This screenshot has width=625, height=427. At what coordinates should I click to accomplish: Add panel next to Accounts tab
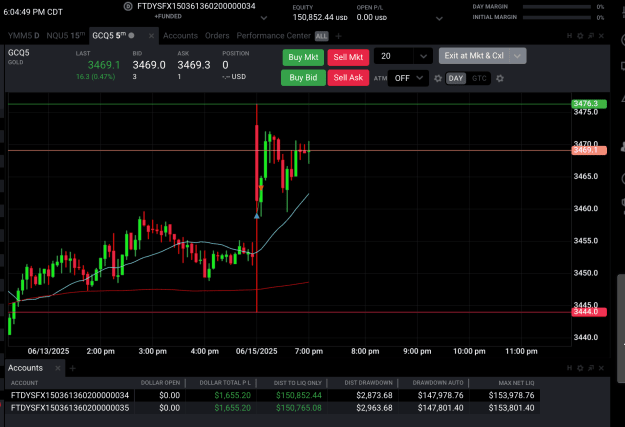[x=73, y=368]
